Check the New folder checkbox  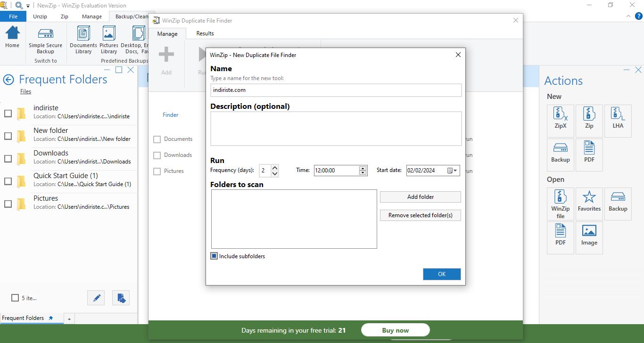(x=8, y=136)
